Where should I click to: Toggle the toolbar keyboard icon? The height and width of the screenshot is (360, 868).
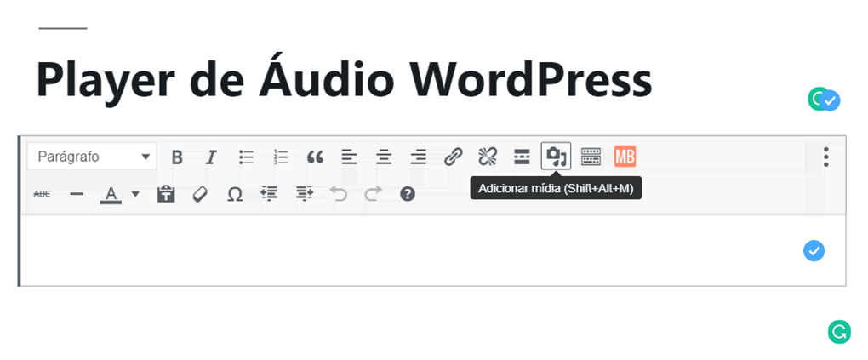click(x=591, y=157)
